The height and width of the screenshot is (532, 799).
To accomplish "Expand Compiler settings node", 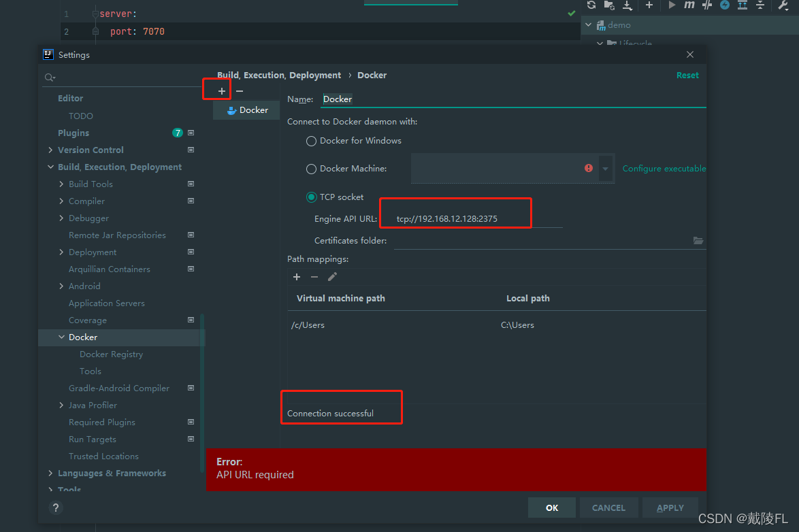I will (61, 201).
